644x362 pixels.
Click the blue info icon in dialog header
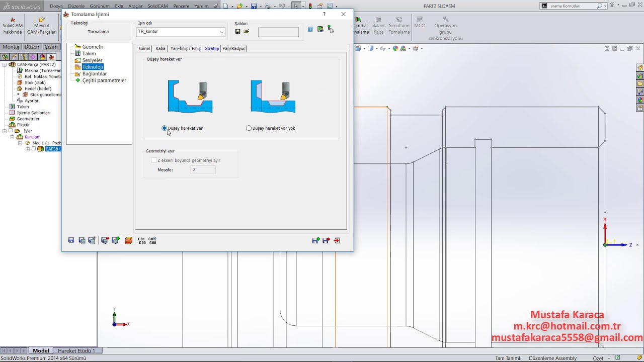(x=310, y=29)
